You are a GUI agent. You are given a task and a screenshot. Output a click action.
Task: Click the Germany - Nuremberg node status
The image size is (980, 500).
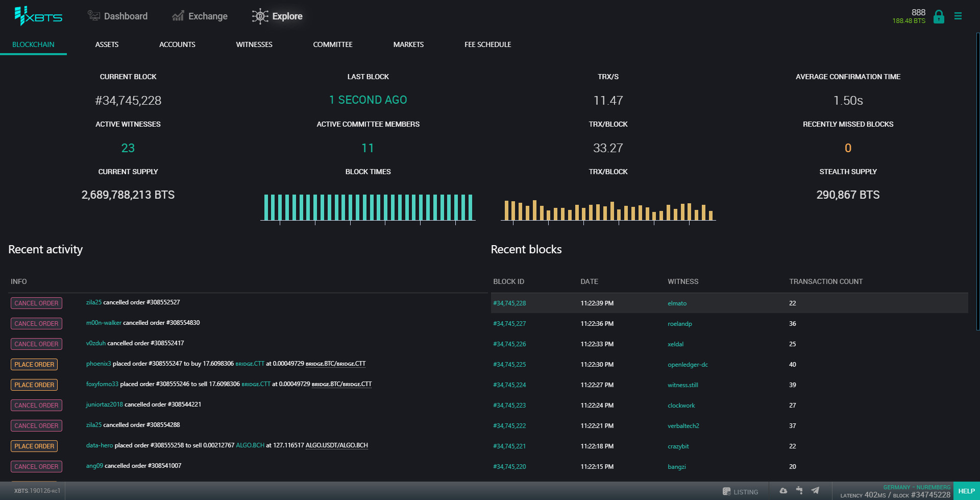pos(917,487)
